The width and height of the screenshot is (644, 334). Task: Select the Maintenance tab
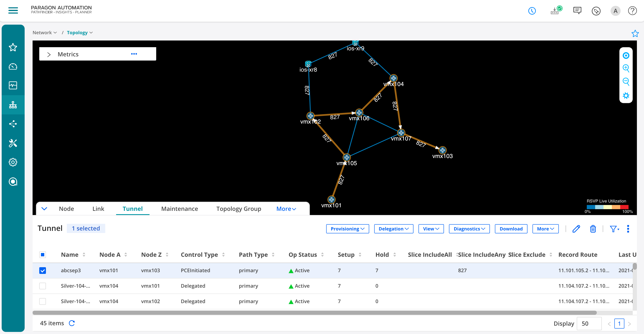point(179,208)
